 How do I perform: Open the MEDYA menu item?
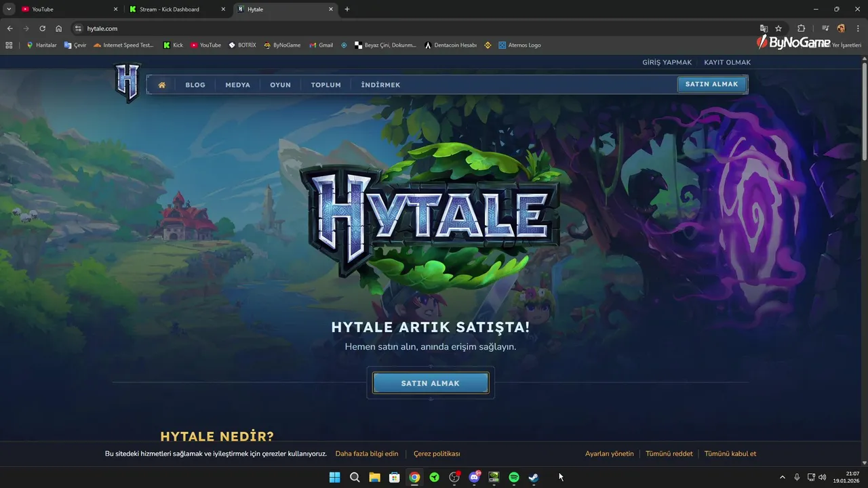point(238,85)
